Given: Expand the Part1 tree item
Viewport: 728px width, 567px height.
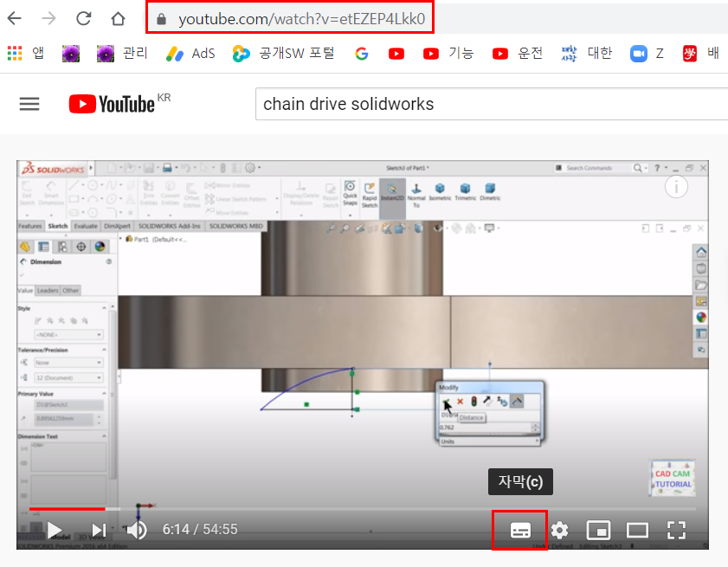Looking at the screenshot, I should pyautogui.click(x=122, y=239).
